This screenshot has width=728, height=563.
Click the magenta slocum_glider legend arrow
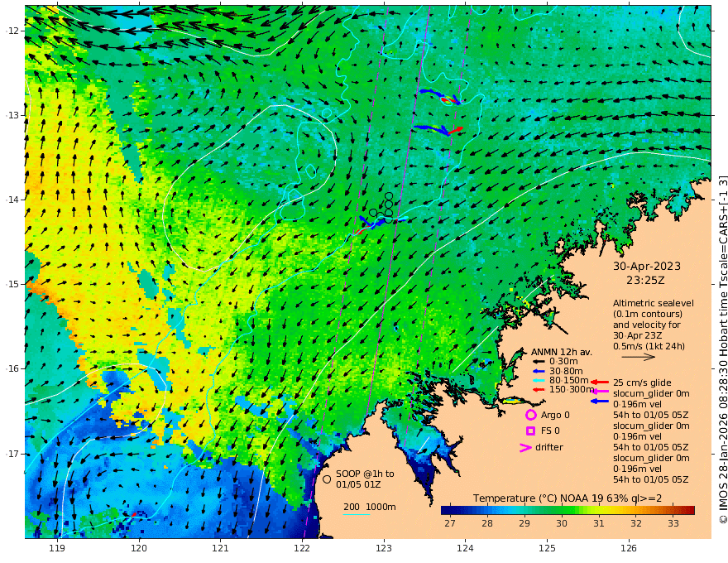click(x=600, y=392)
